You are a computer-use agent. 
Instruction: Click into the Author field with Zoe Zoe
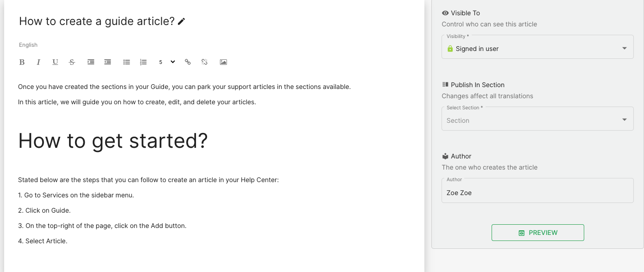[537, 190]
